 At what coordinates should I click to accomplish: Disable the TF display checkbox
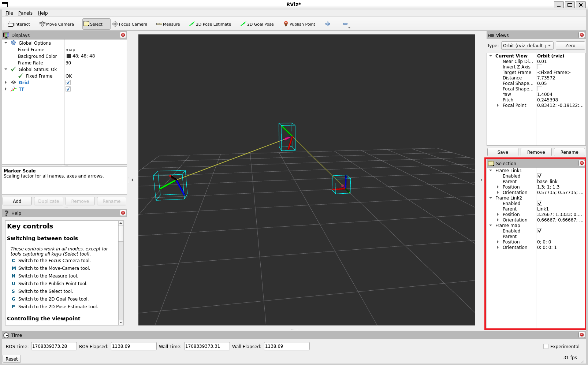pyautogui.click(x=68, y=89)
